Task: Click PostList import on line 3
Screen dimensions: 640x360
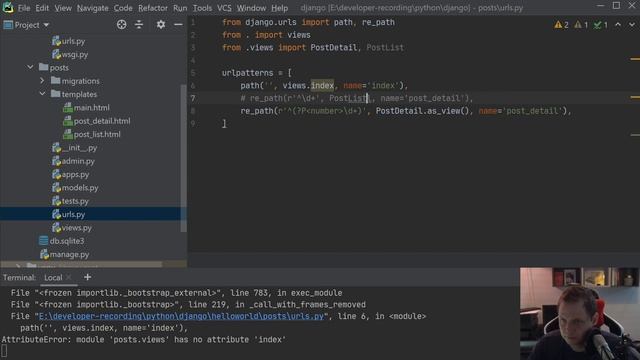Action: pyautogui.click(x=385, y=48)
